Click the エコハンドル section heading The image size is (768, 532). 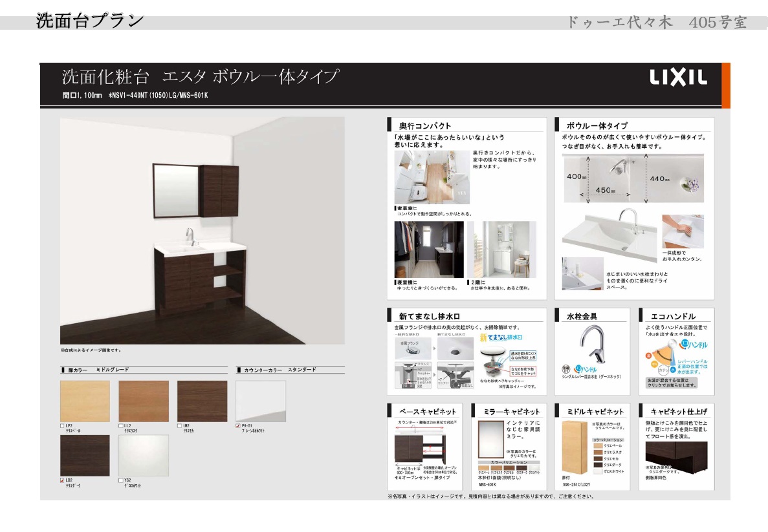674,317
